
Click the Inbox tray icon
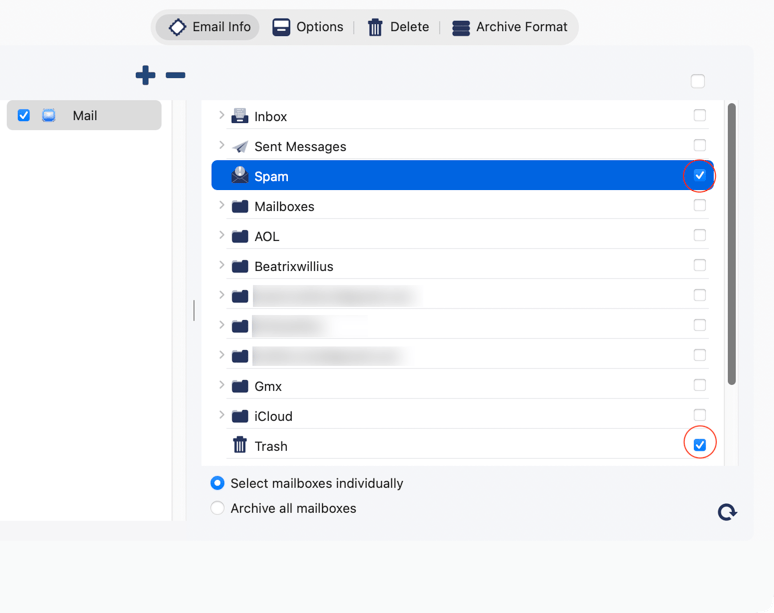[x=240, y=116]
